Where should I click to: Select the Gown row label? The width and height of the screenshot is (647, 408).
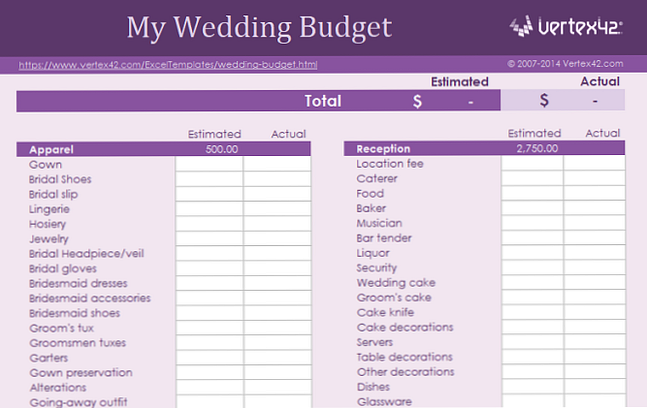coord(45,165)
